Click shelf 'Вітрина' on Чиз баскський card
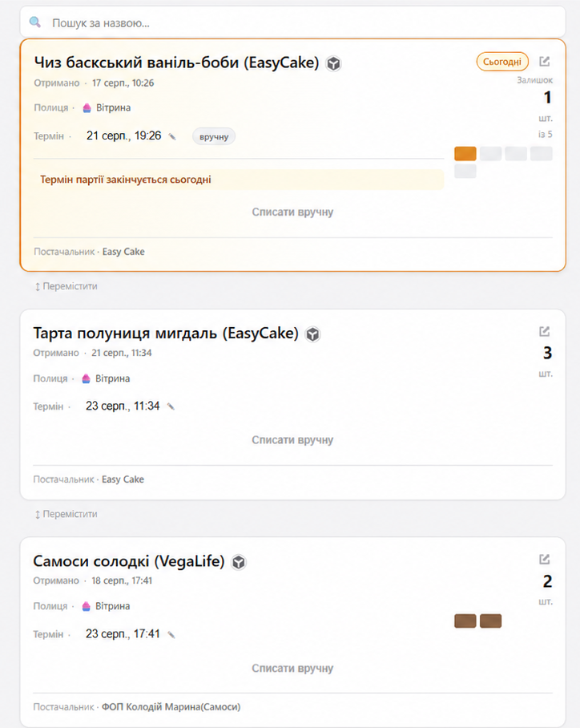 tap(113, 107)
